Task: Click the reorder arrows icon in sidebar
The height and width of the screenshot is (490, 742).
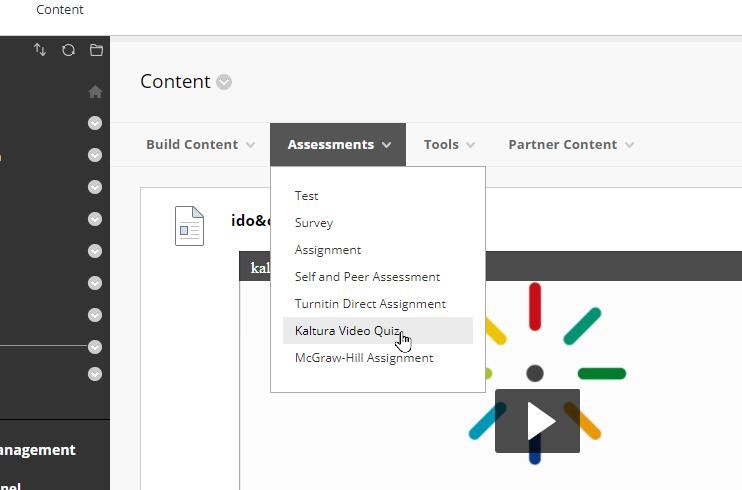Action: (40, 50)
